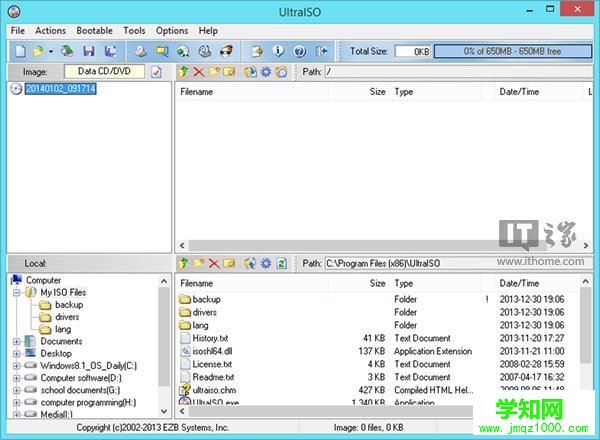Click the Total Size 0KB field
The image size is (600, 440).
(412, 51)
